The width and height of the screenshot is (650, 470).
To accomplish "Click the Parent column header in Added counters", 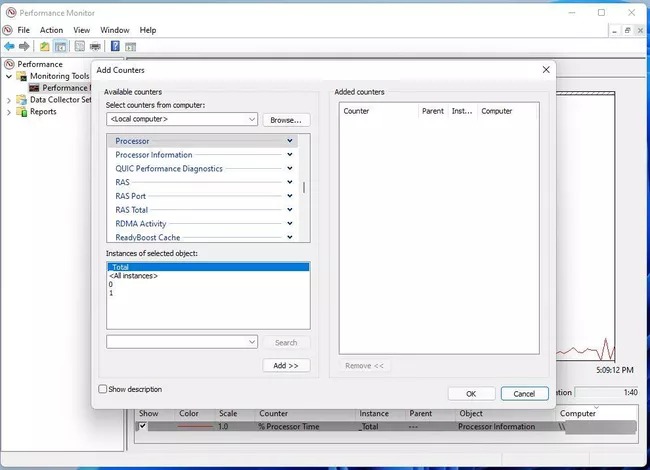I will pyautogui.click(x=433, y=111).
